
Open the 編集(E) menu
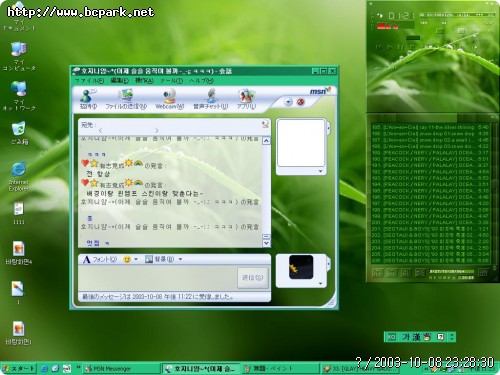coord(120,80)
